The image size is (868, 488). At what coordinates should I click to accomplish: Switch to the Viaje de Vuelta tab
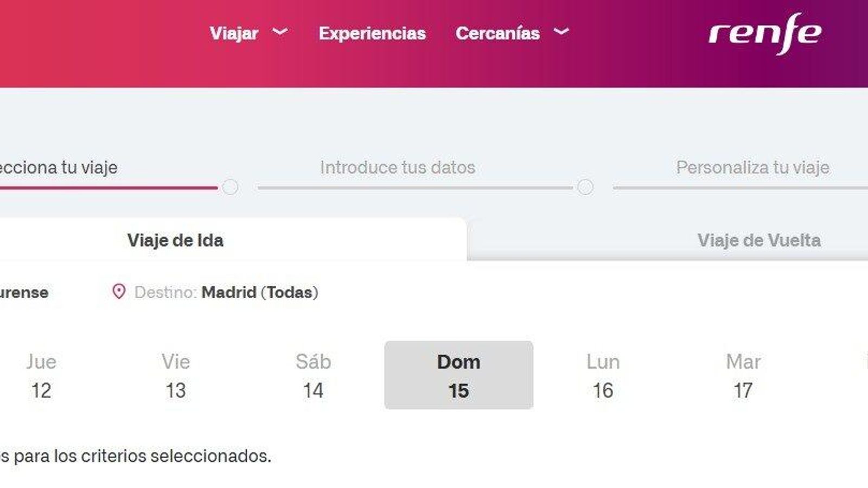point(759,239)
